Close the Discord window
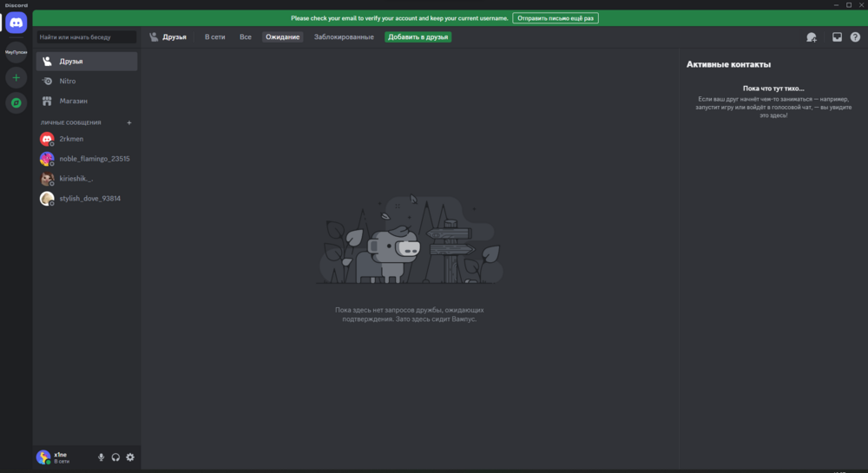Viewport: 868px width, 473px height. tap(861, 5)
